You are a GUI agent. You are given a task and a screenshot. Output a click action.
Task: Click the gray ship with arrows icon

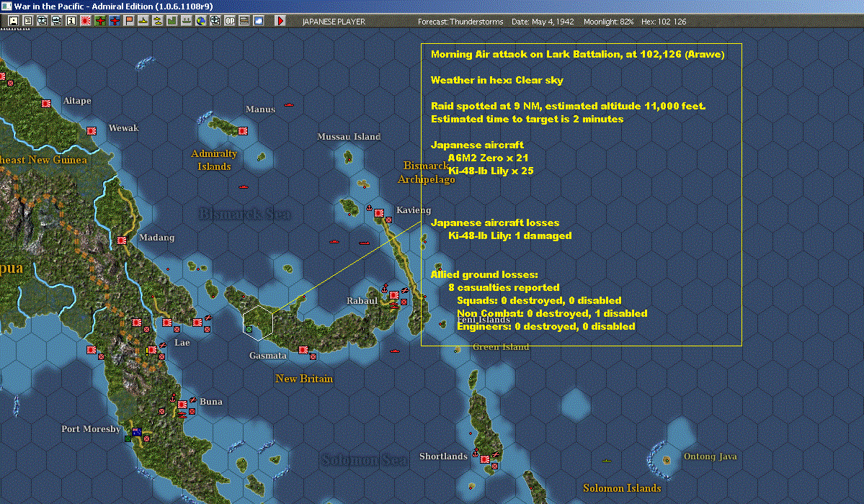pos(186,21)
